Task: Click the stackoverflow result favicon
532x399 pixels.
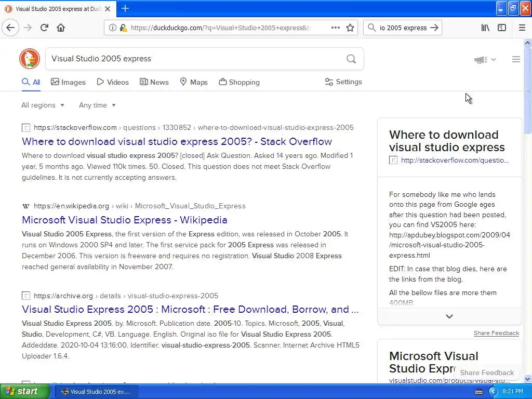Action: tap(26, 128)
